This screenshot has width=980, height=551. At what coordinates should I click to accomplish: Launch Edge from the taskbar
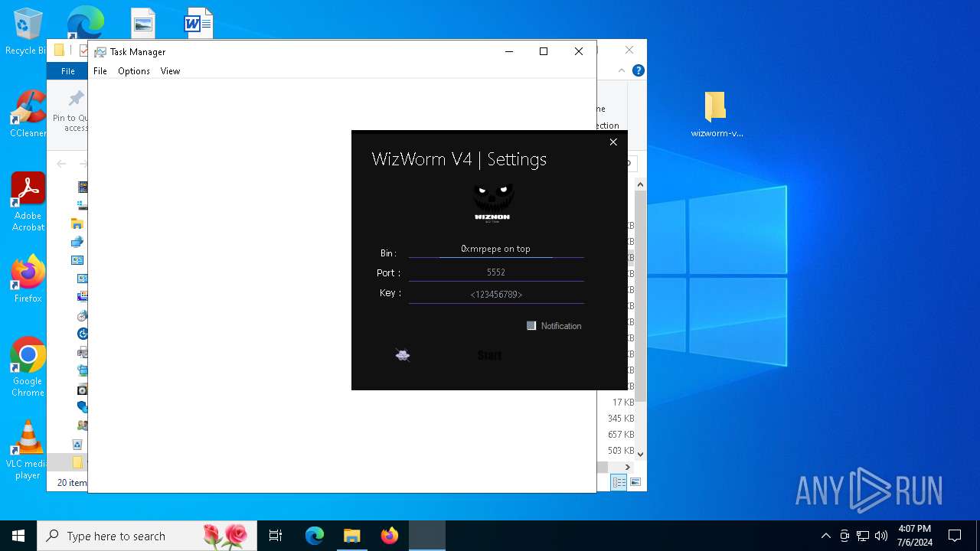point(315,536)
